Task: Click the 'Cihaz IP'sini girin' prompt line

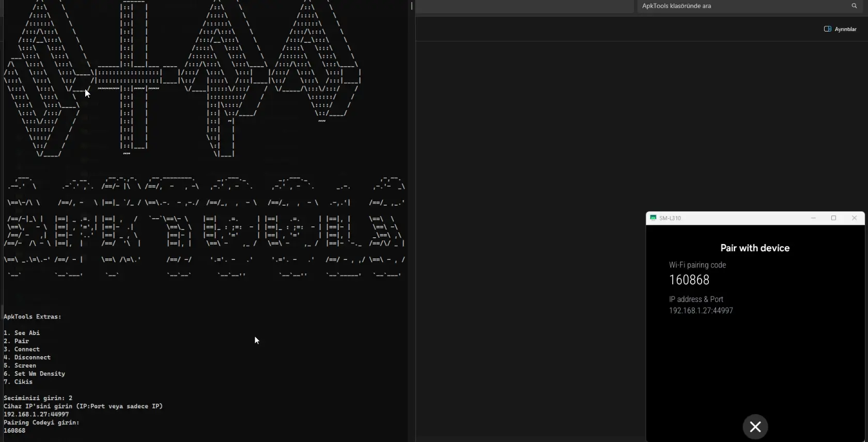Action: tap(83, 406)
